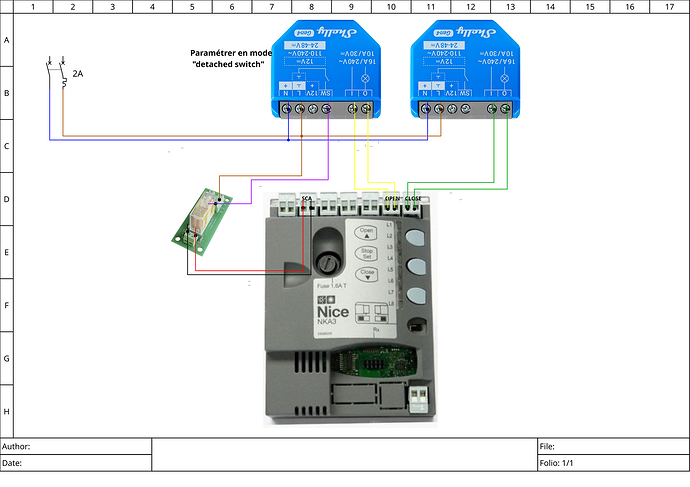Click the Nice brand logo
The width and height of the screenshot is (690, 487).
333,312
